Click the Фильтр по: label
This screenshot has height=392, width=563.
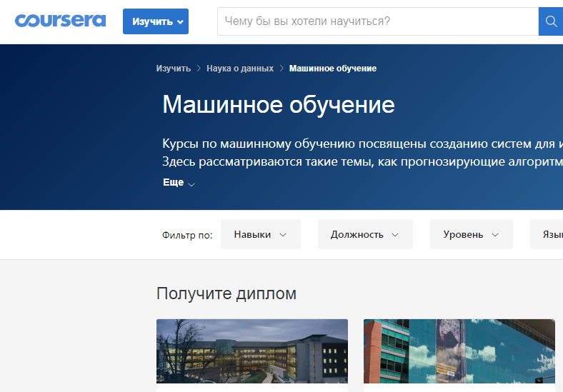tap(187, 235)
